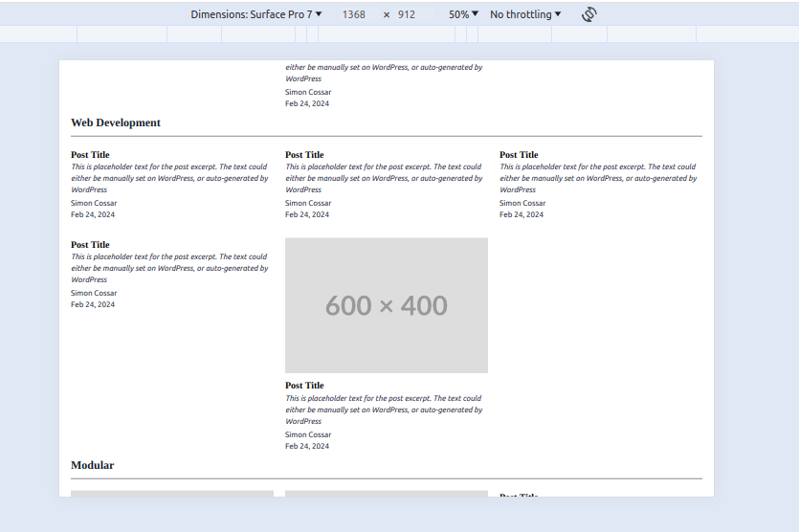The image size is (799, 532).
Task: Click the Web Development section heading
Action: (x=116, y=122)
